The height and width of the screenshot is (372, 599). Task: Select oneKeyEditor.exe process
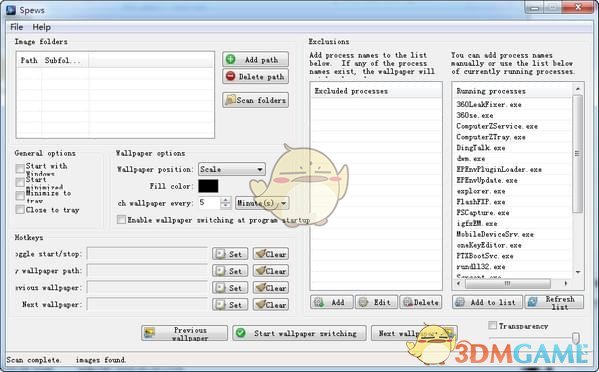coord(489,245)
